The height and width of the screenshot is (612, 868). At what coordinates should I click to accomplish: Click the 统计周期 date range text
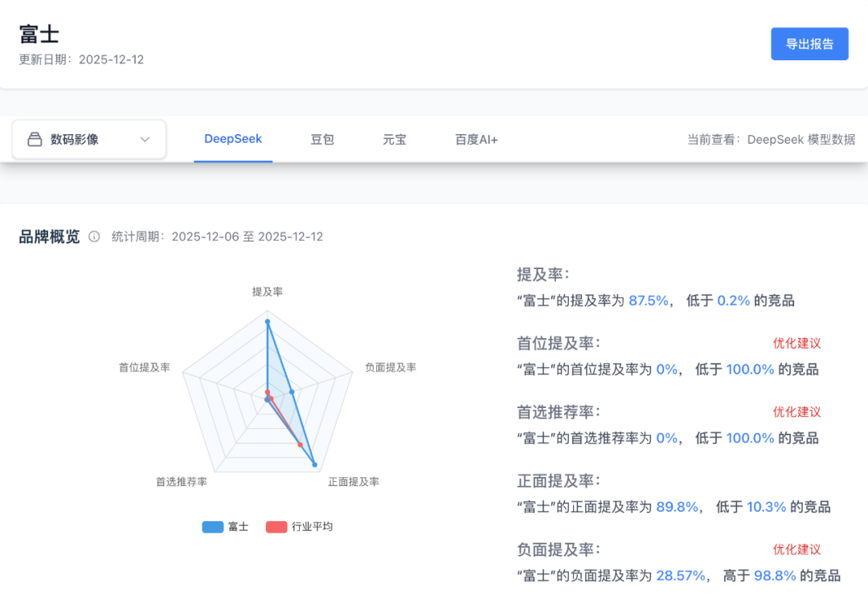point(217,237)
